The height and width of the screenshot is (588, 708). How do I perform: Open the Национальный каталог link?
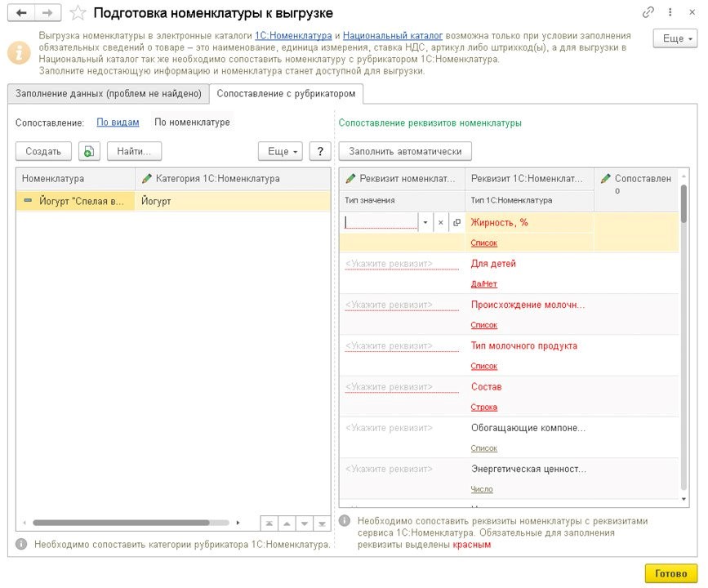[392, 36]
